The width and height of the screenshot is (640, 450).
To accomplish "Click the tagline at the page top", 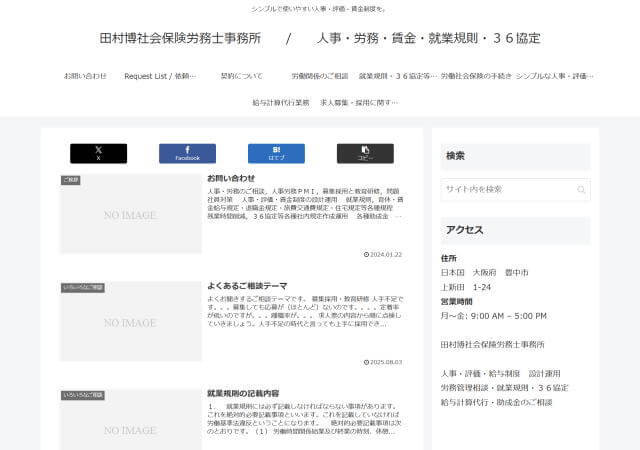I will 318,9.
